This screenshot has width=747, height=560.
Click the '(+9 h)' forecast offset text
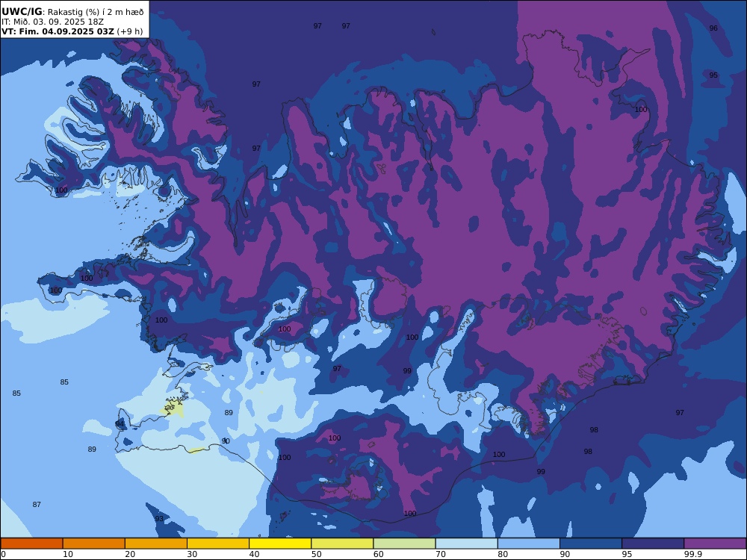click(x=129, y=31)
